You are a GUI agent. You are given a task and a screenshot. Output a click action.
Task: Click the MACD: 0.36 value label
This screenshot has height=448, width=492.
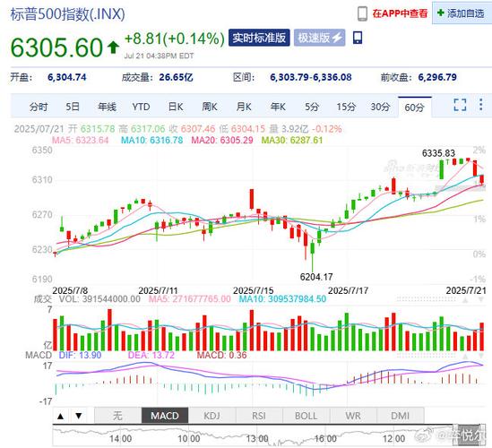(221, 355)
